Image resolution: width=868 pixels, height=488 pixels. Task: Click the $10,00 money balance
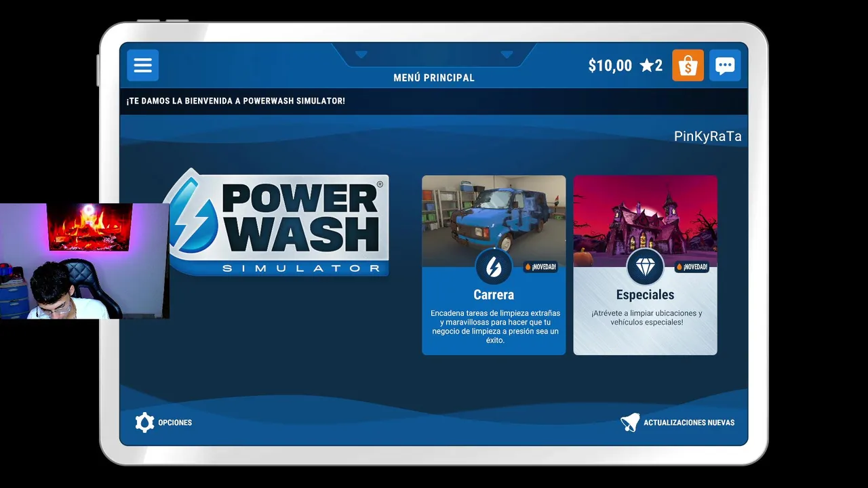610,65
